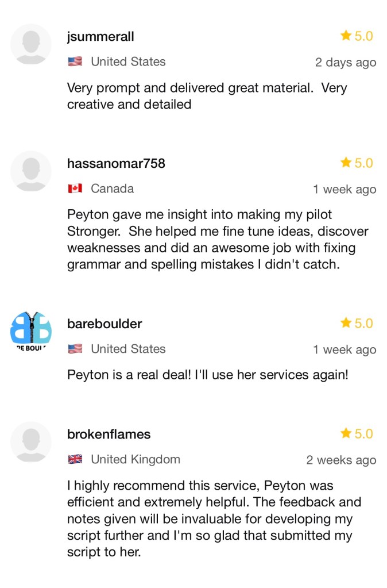
Task: Click the "2 days ago" timestamp
Action: pos(346,63)
